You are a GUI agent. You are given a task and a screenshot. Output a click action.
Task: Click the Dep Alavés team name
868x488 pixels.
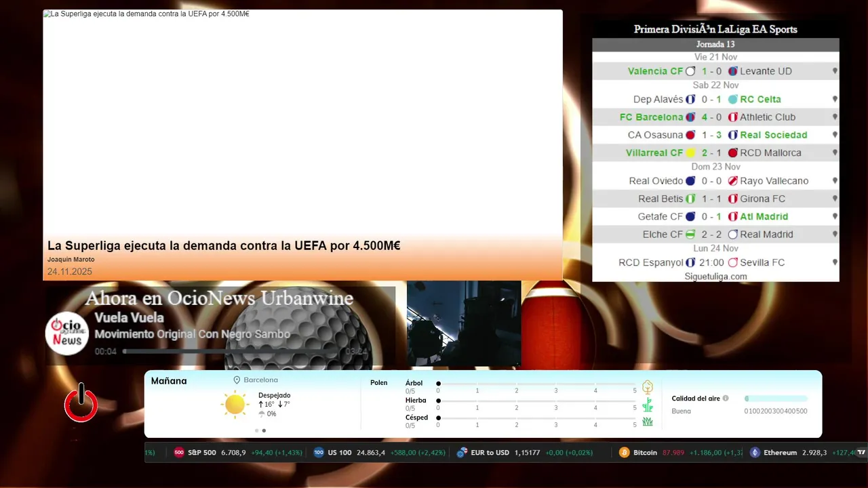(658, 99)
